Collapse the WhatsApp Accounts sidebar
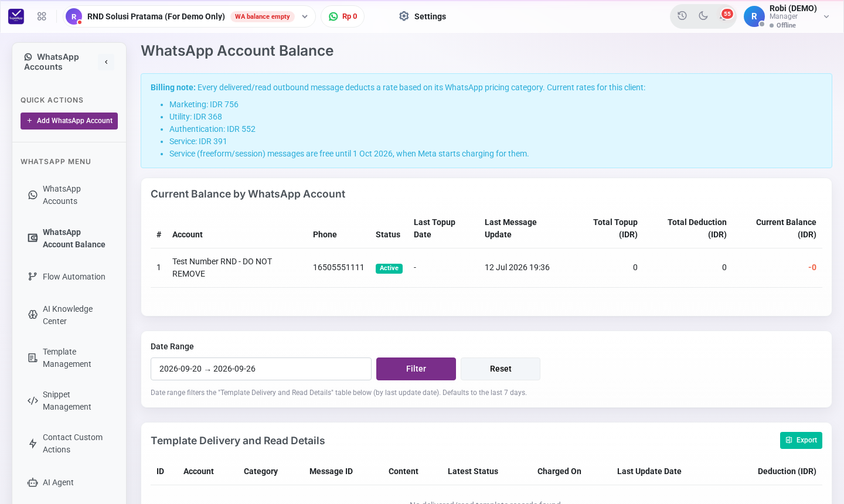This screenshot has height=504, width=844. pos(106,62)
